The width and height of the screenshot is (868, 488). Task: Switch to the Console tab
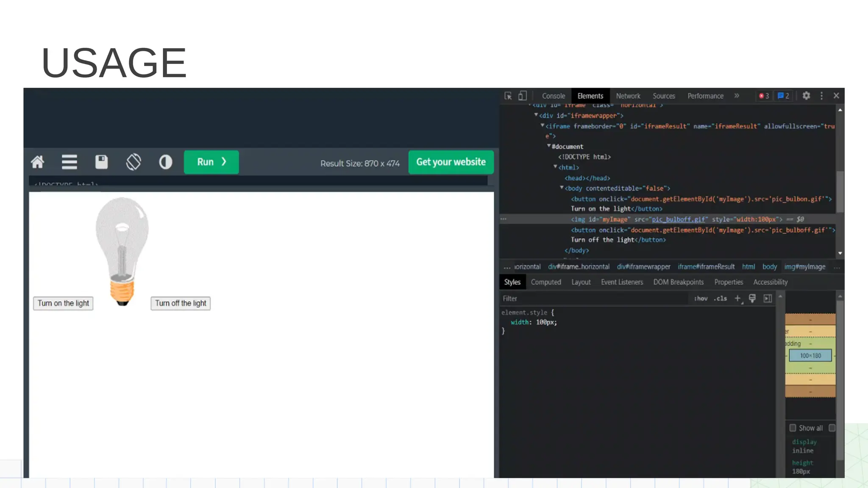pyautogui.click(x=553, y=96)
